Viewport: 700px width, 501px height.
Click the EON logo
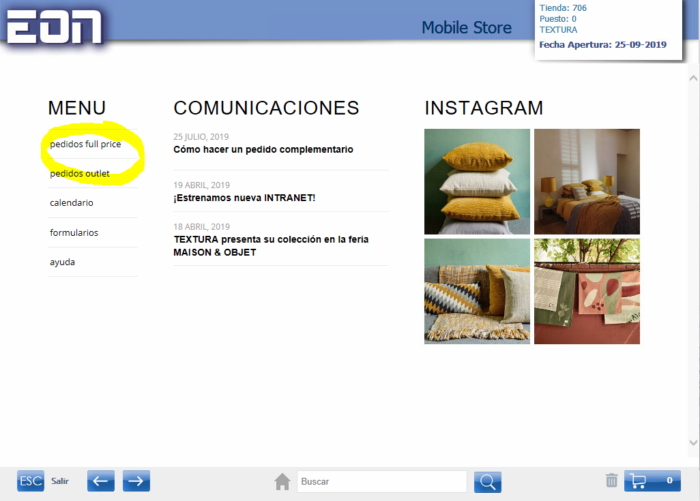click(x=54, y=24)
